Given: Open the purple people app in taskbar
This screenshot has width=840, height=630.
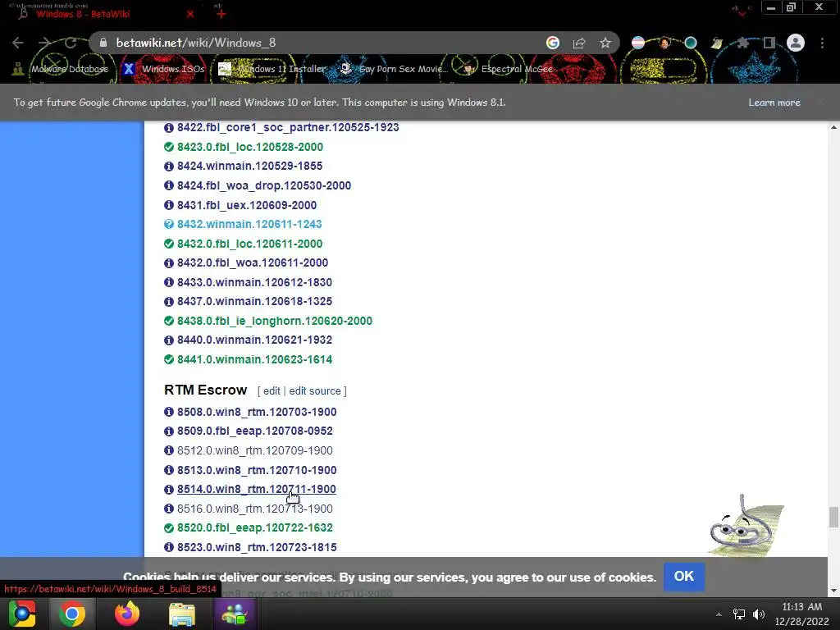Looking at the screenshot, I should point(235,614).
